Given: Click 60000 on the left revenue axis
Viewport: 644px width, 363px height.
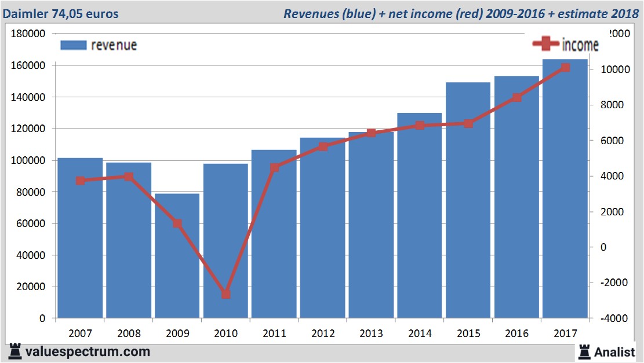Looking at the screenshot, I should click(31, 223).
